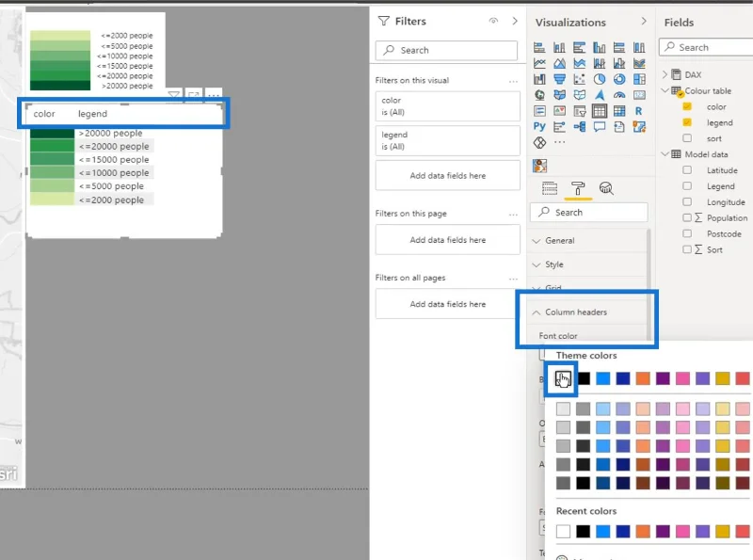The height and width of the screenshot is (560, 753).
Task: Toggle the Filters pane eye icon
Action: pyautogui.click(x=493, y=21)
